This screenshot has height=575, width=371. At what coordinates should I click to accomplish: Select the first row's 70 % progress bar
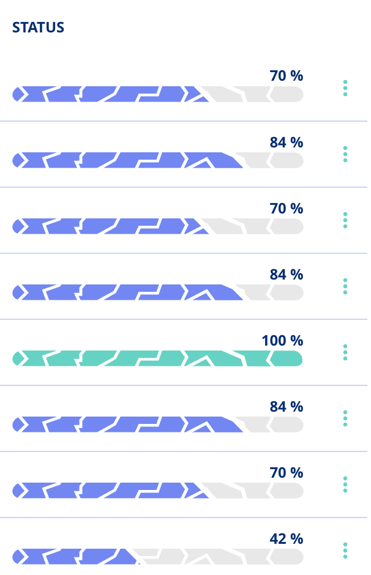158,94
